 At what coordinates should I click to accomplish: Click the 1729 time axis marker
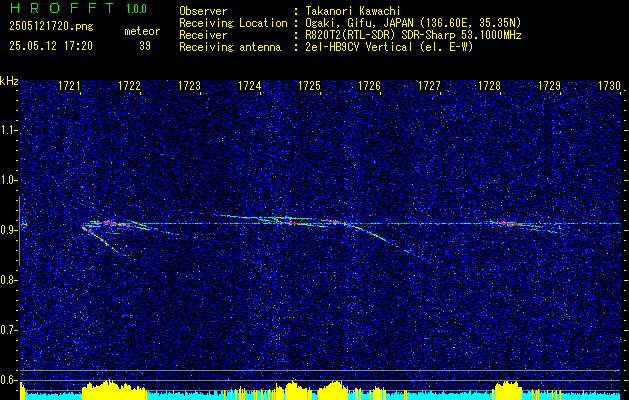[x=549, y=86]
